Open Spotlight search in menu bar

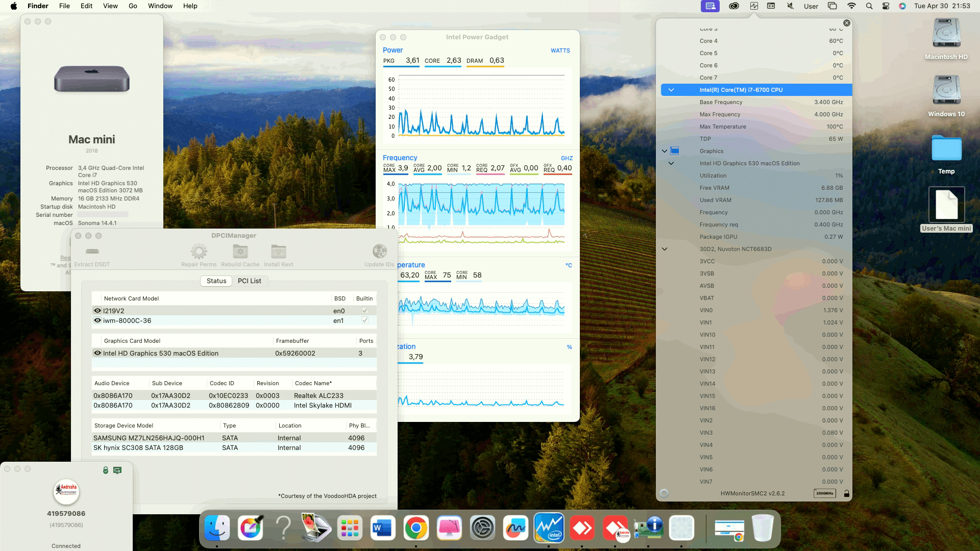click(869, 6)
